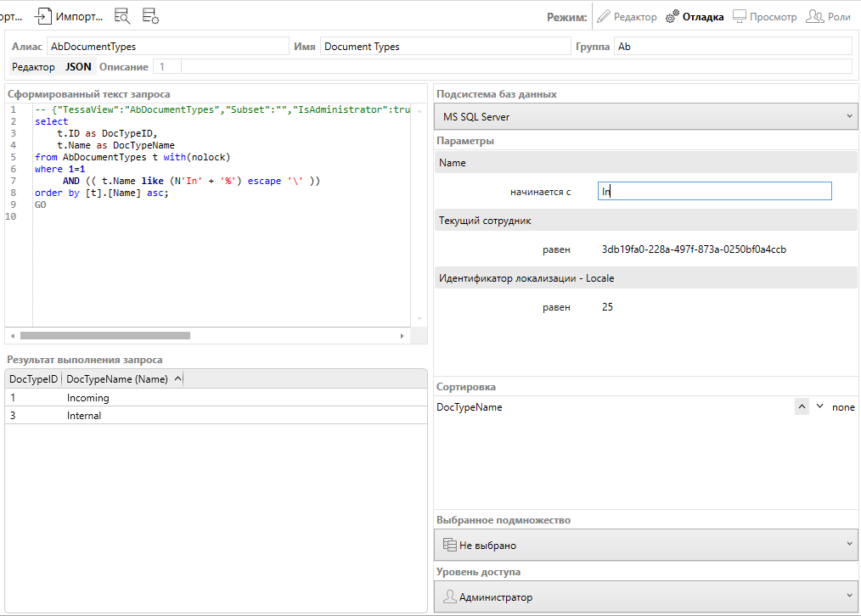Open the Редактор tab below alias

tap(33, 66)
